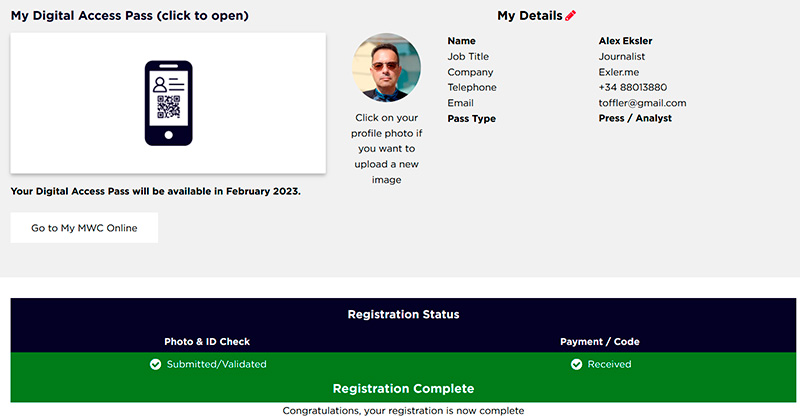Click the Received checkmark icon
The height and width of the screenshot is (419, 800).
577,364
